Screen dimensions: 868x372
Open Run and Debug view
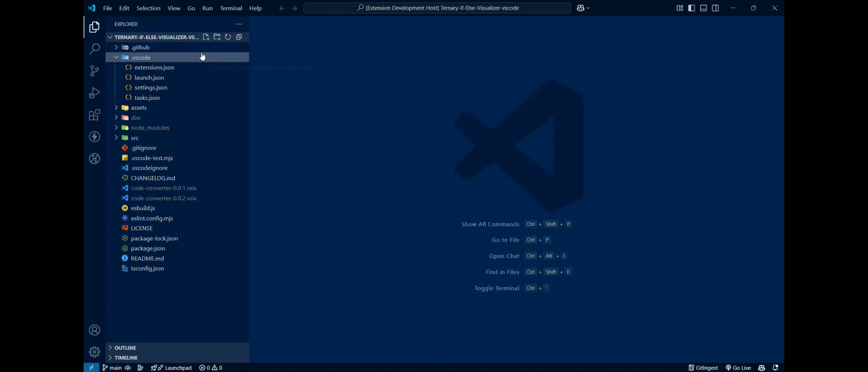94,93
